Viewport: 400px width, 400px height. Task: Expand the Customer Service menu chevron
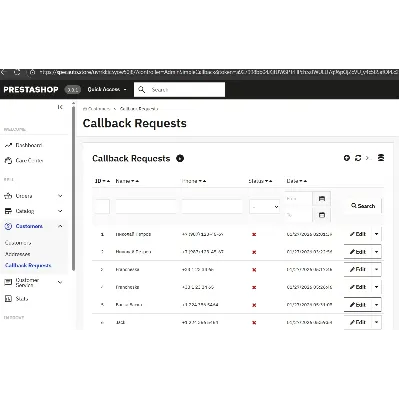tap(60, 282)
